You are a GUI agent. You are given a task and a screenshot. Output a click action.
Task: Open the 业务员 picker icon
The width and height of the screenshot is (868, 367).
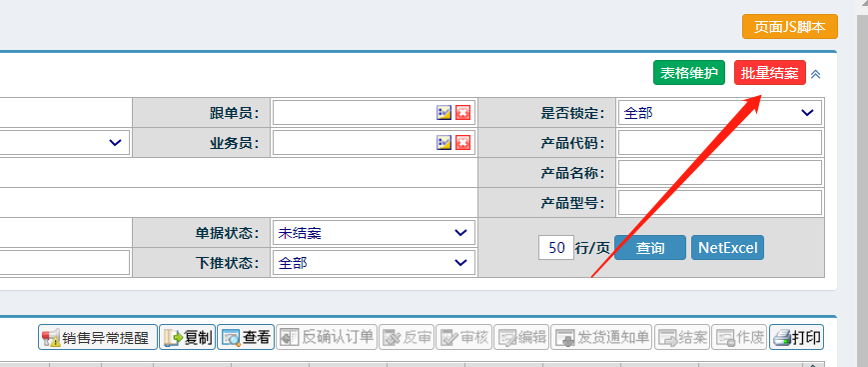tap(443, 143)
